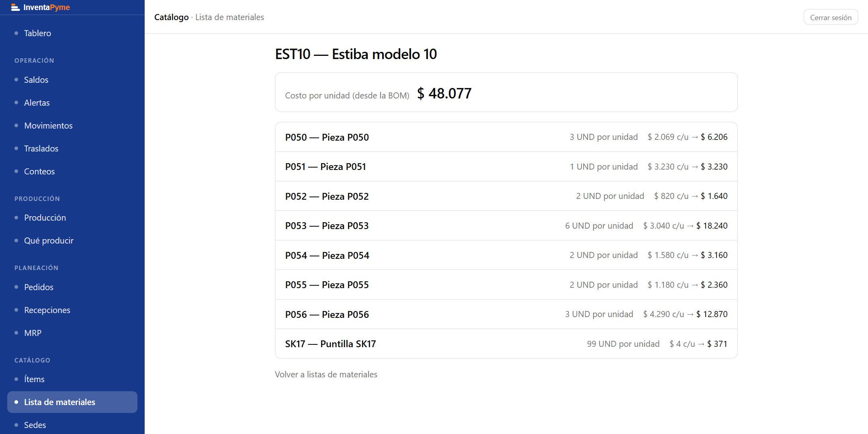Click the active Lista de materiales item
The width and height of the screenshot is (868, 434).
tap(72, 402)
